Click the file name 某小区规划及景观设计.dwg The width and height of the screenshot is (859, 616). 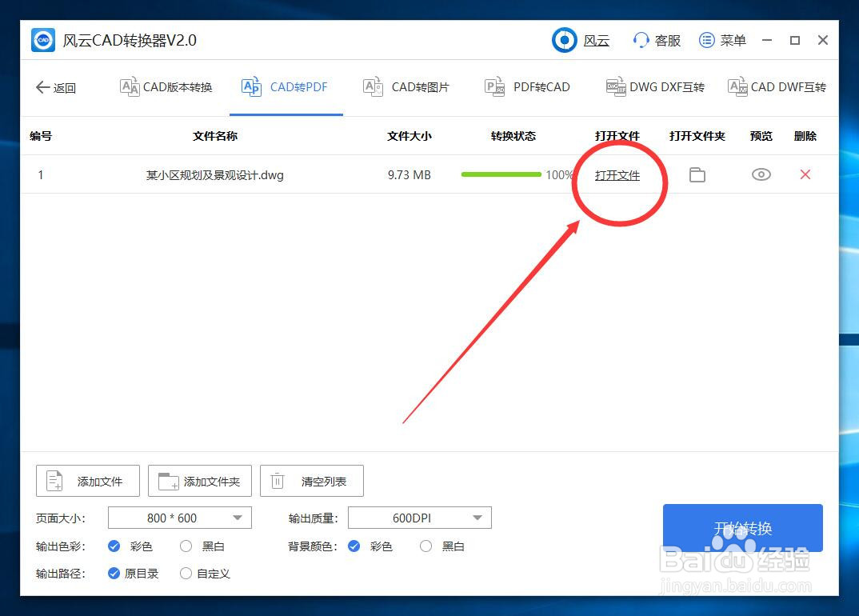214,175
